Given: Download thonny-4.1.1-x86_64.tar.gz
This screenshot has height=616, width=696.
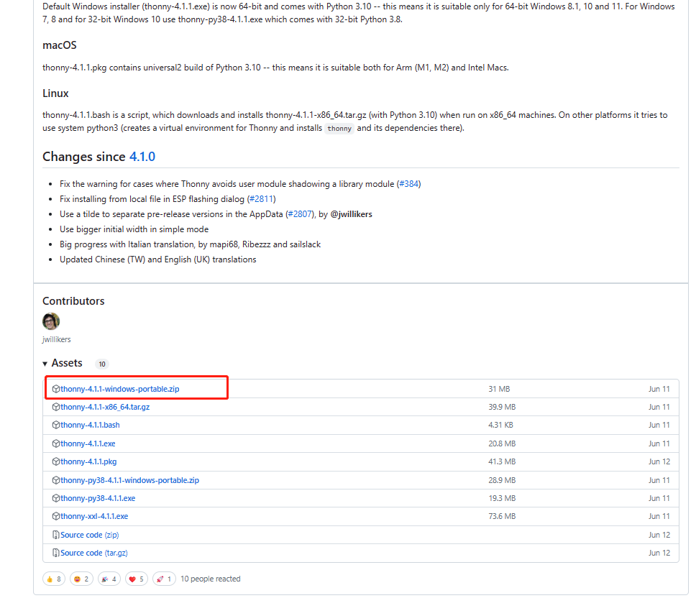Looking at the screenshot, I should point(105,407).
